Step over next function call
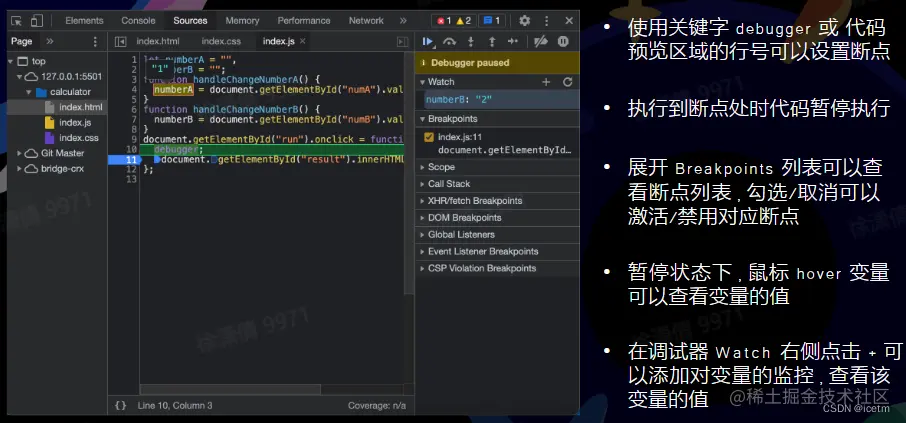 [449, 42]
